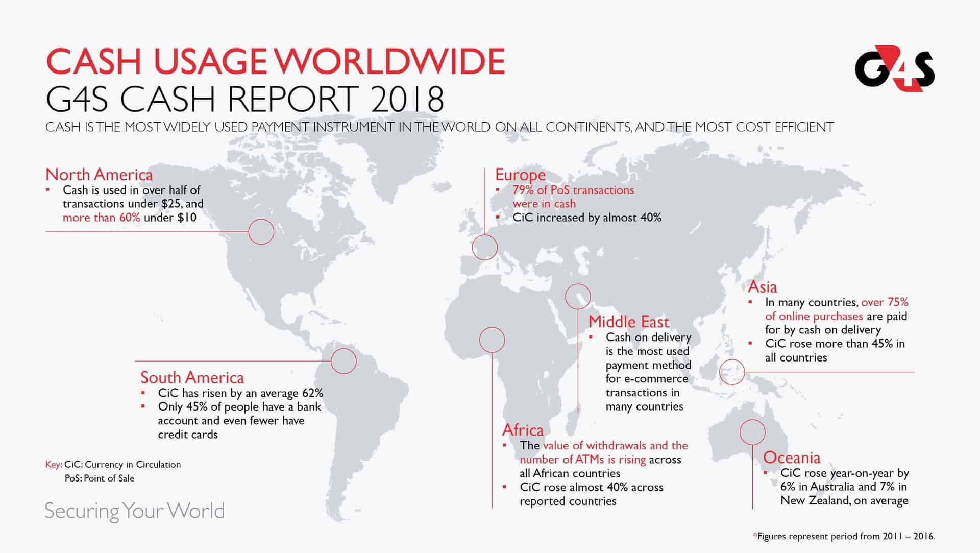The image size is (980, 553).
Task: Click 'Cash is used in over half of' line
Action: tap(131, 190)
